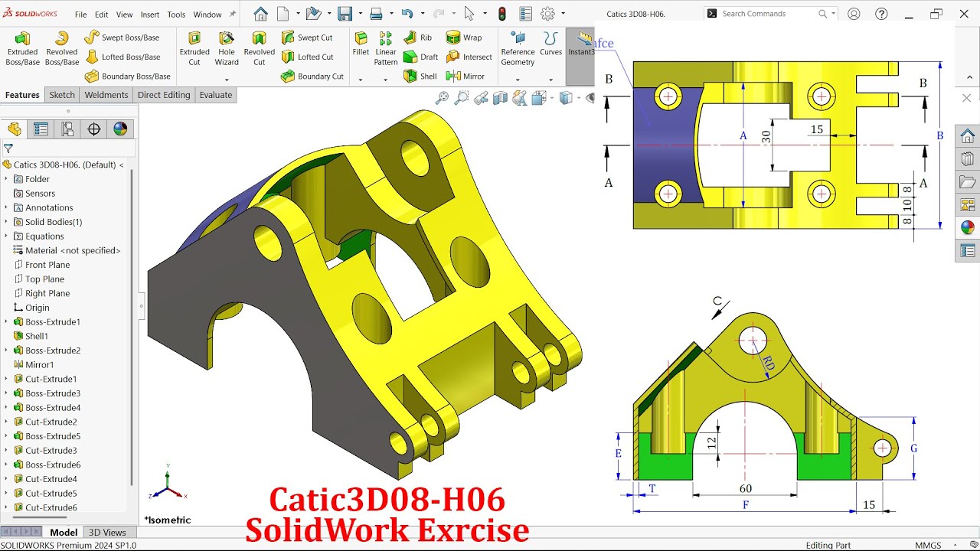Image resolution: width=980 pixels, height=551 pixels.
Task: Select the Intersect tool
Action: (469, 57)
